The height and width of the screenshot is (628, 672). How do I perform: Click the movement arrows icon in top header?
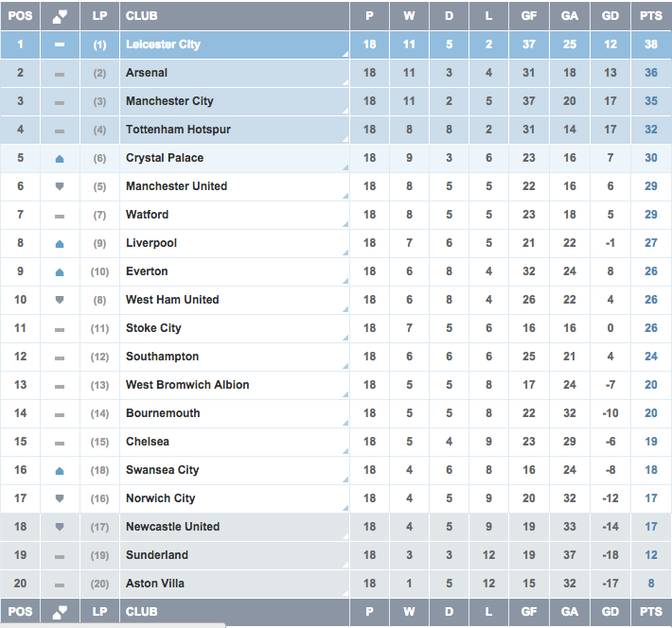tap(60, 16)
